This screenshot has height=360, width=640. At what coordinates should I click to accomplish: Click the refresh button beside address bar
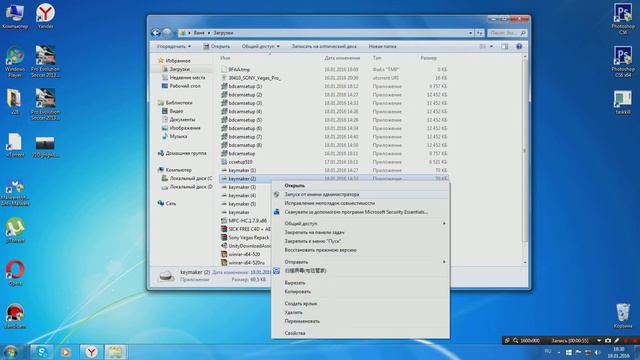point(480,33)
